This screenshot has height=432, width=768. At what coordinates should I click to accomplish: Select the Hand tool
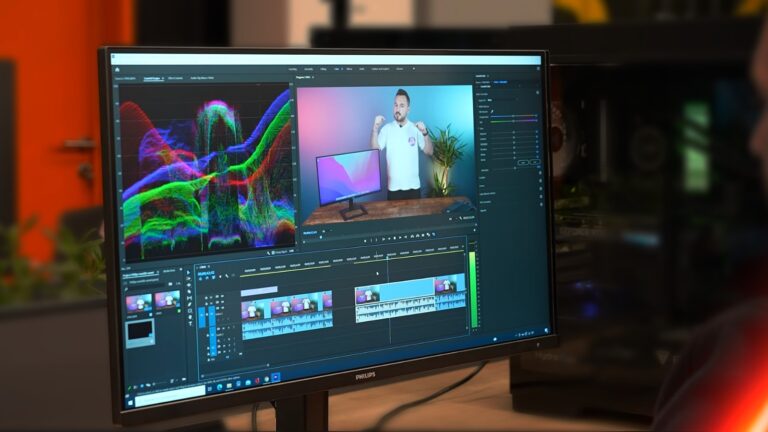click(x=190, y=317)
